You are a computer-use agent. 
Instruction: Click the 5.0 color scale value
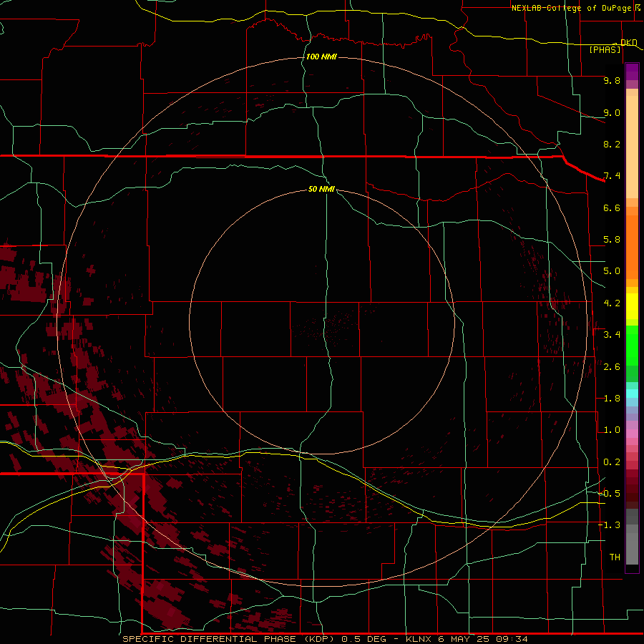[612, 271]
